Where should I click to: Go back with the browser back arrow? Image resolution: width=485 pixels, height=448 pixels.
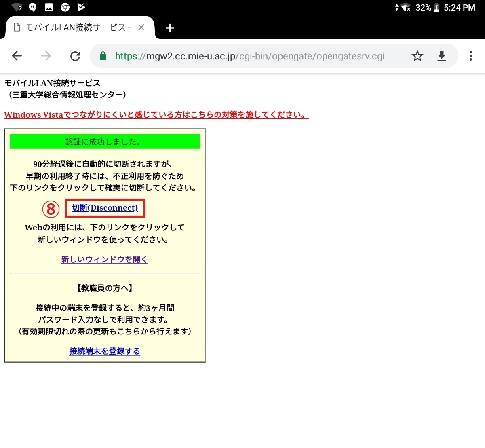coord(17,56)
